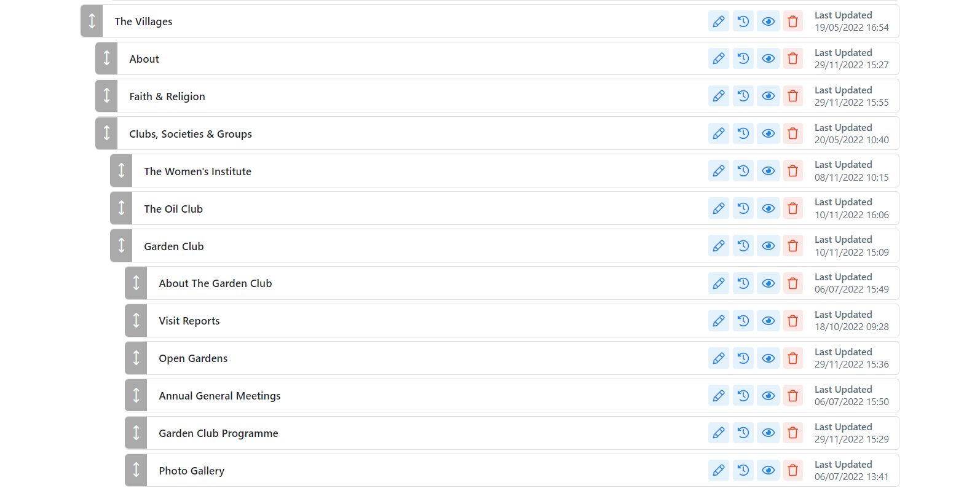Delete the Open Gardens page
Screen dimensions: 980x488
pos(793,358)
